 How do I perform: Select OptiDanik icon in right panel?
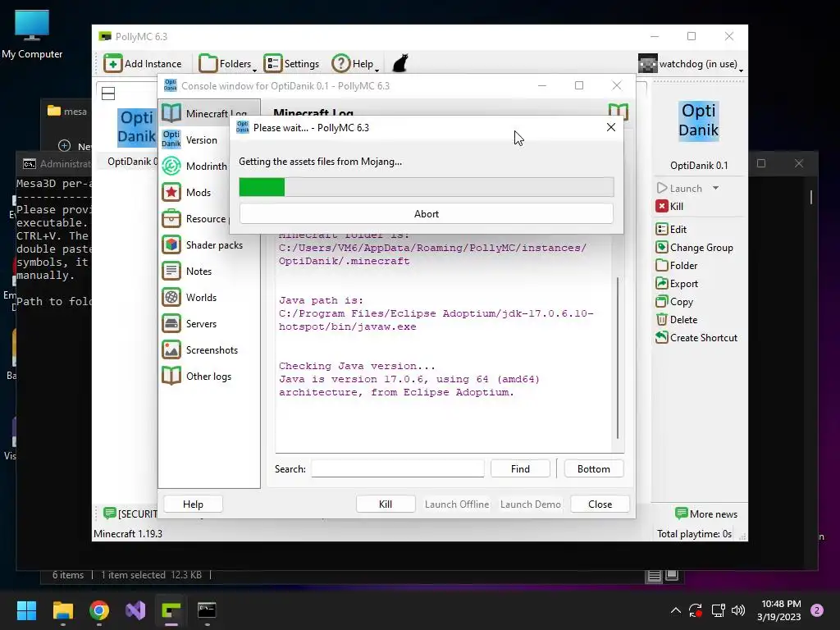click(699, 121)
